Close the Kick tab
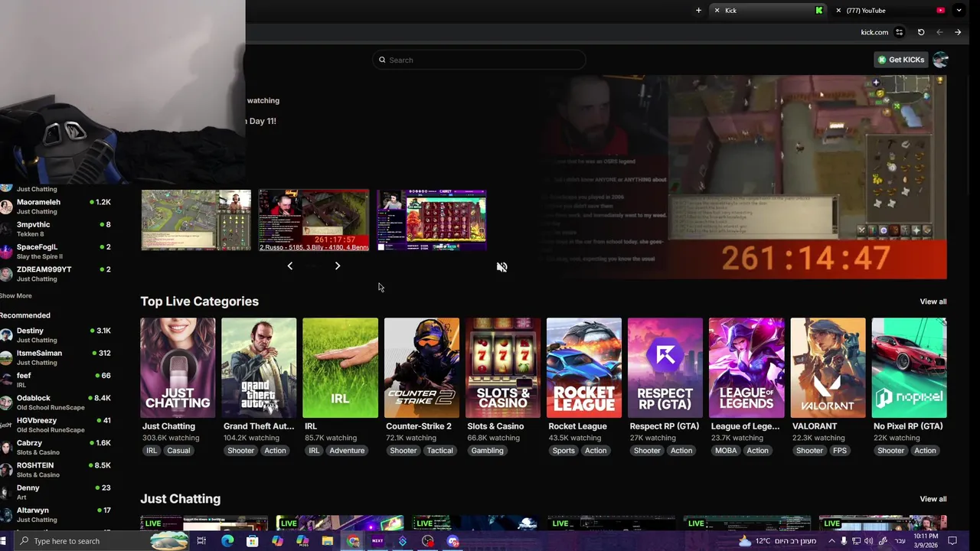This screenshot has width=980, height=551. point(717,11)
